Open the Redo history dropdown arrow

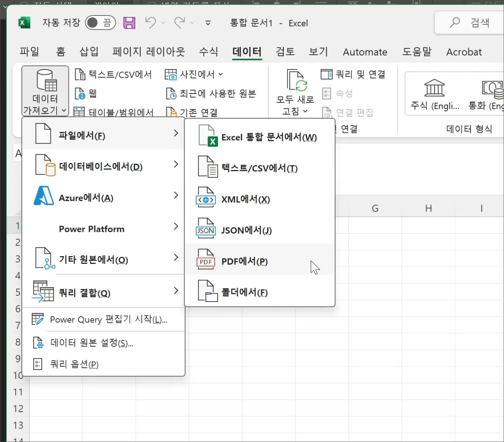click(x=192, y=23)
